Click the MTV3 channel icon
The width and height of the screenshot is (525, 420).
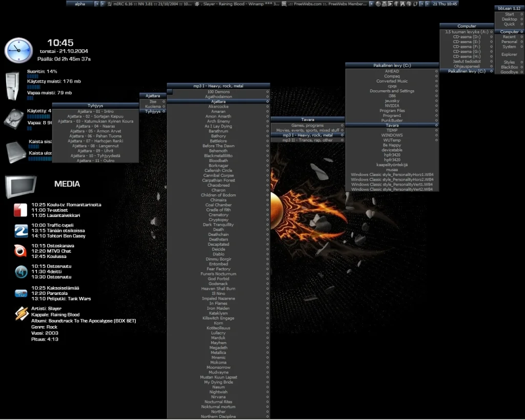point(21,251)
